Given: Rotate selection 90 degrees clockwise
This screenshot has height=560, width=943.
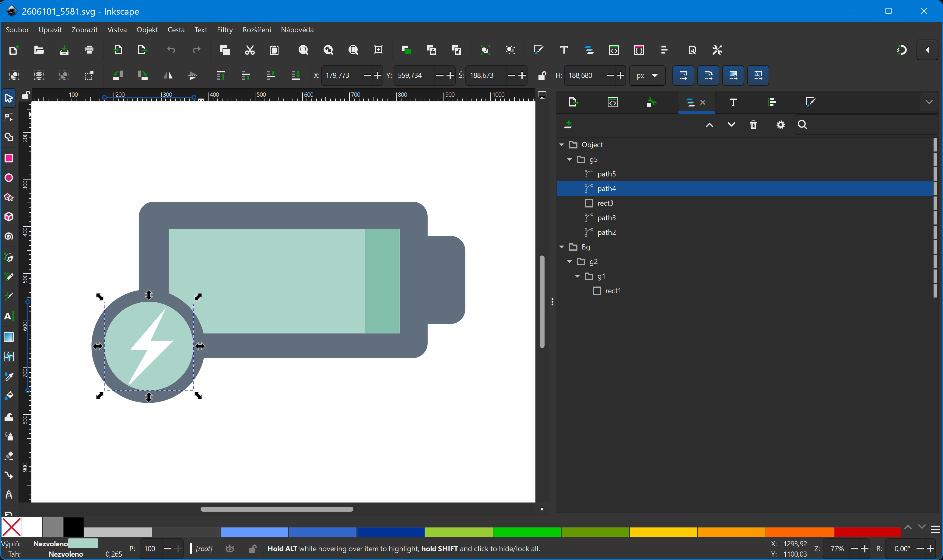Looking at the screenshot, I should (x=142, y=75).
